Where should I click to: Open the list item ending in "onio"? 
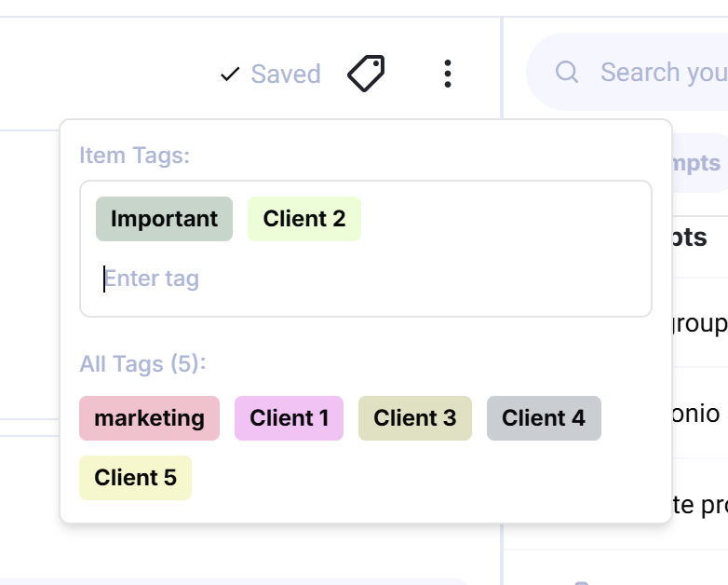click(698, 413)
